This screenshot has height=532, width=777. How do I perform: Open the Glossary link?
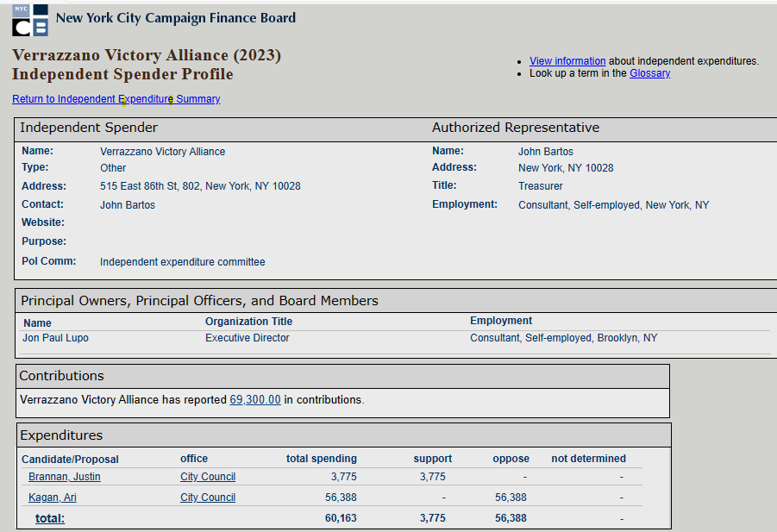649,73
